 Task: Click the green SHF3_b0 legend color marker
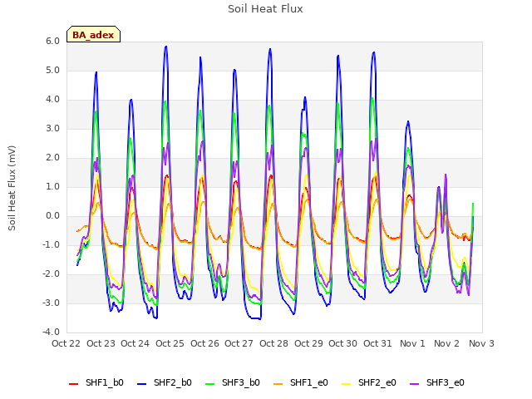click(x=210, y=384)
